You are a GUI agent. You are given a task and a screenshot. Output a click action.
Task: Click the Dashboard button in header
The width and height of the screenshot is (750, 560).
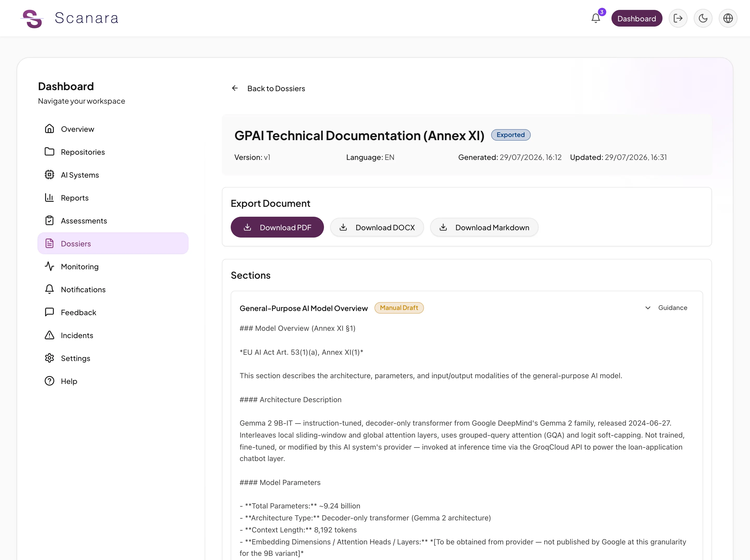click(636, 18)
